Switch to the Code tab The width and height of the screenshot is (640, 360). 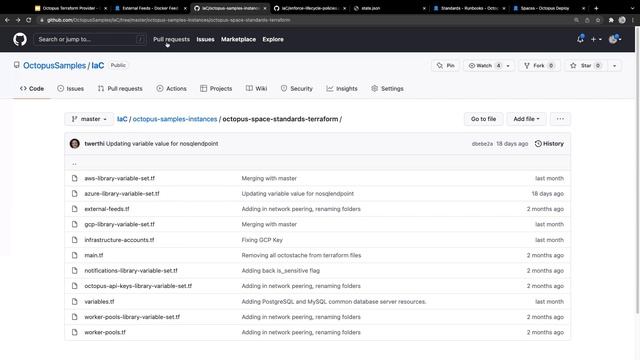[32, 88]
